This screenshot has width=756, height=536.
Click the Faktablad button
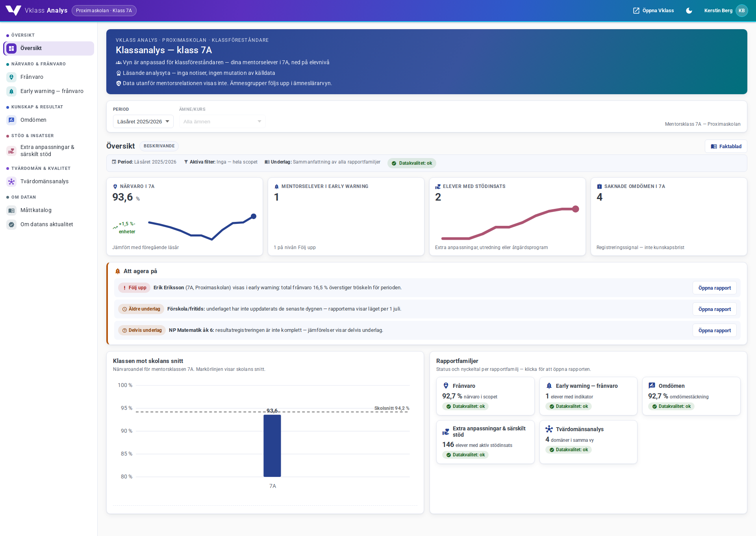click(x=726, y=147)
